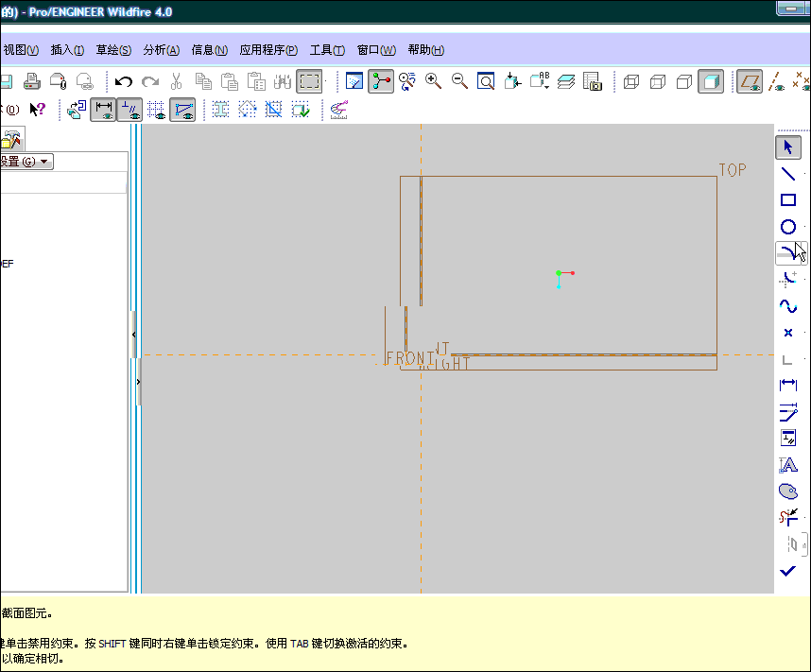The image size is (811, 672).
Task: Click the Copy icon
Action: [x=203, y=81]
